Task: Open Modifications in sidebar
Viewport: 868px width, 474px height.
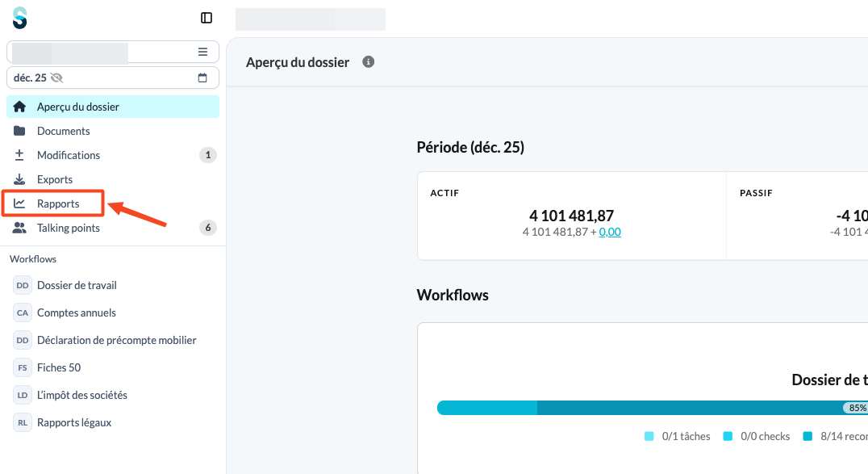Action: (x=113, y=155)
